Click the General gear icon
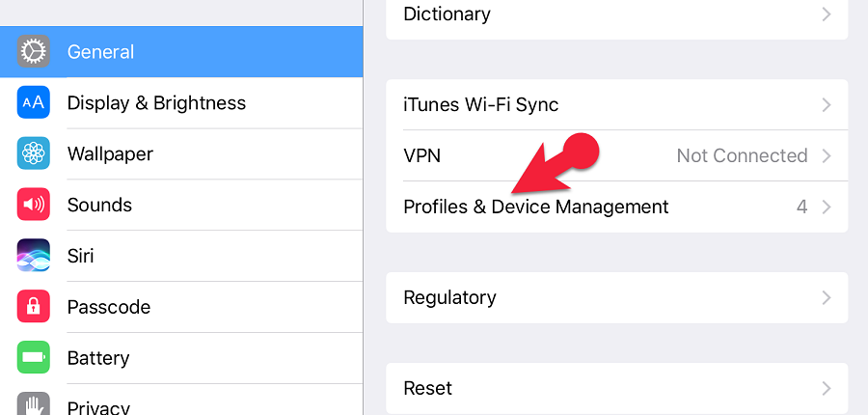Viewport: 868px width, 415px height. click(34, 52)
